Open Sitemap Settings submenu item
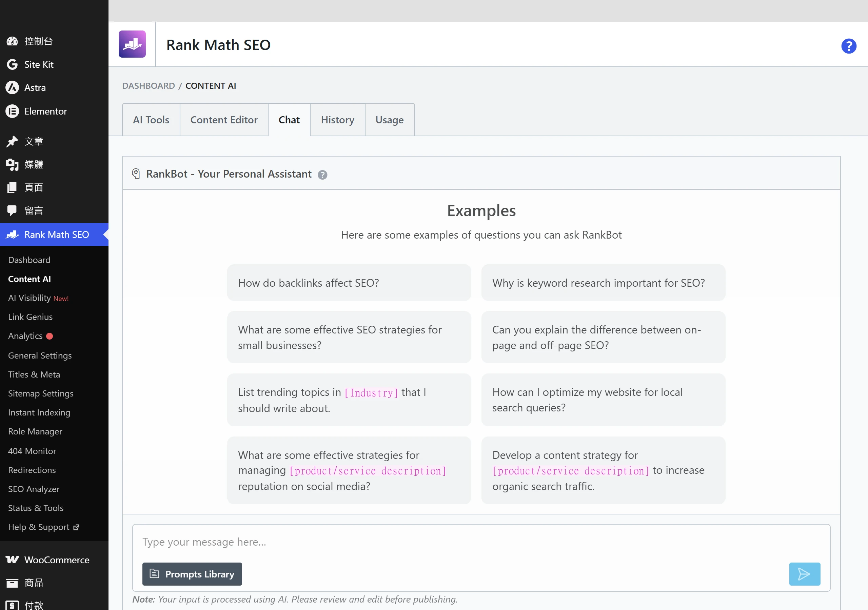This screenshot has width=868, height=610. 41,393
